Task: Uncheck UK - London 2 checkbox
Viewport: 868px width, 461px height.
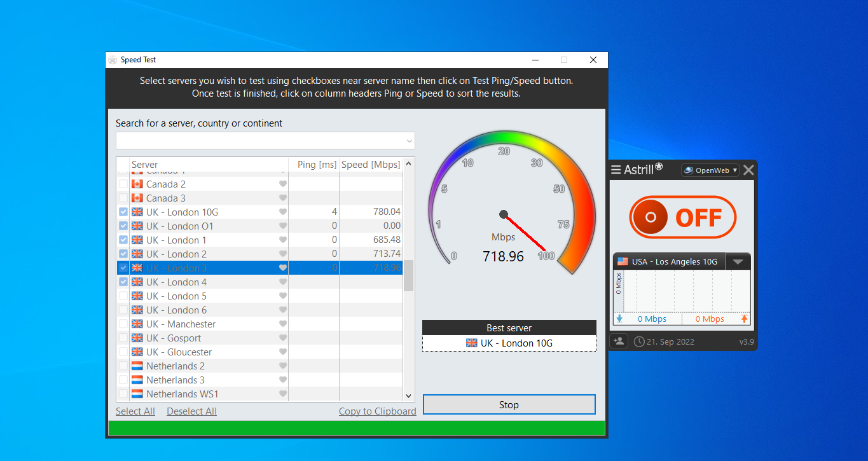Action: 123,254
